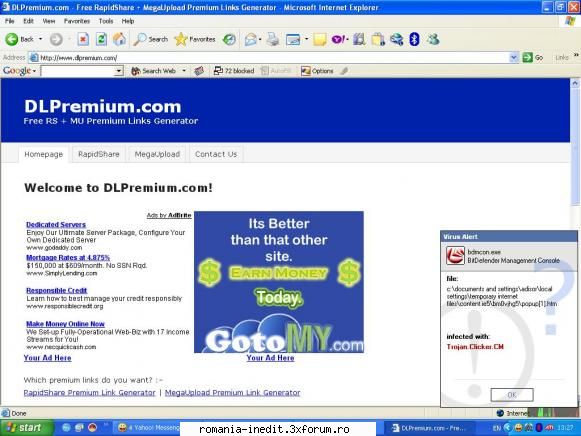Open MegaUpload Premium Link Generator link
Image resolution: width=581 pixels, height=436 pixels.
point(232,393)
